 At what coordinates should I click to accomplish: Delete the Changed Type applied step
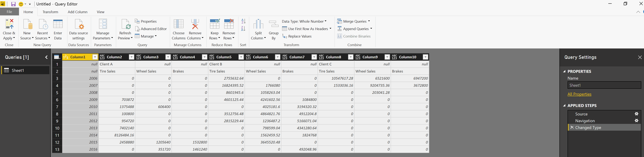tap(572, 127)
